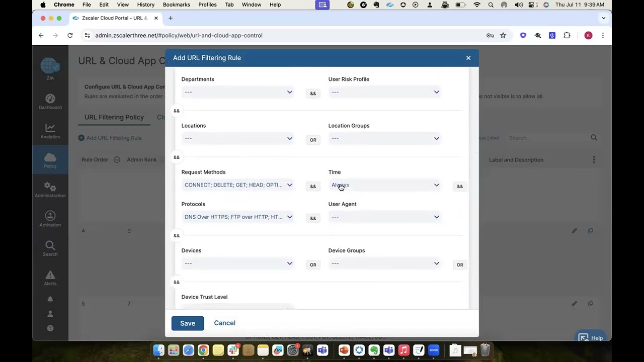644x362 pixels.
Task: Open the User Risk Profile dropdown
Action: [x=385, y=92]
